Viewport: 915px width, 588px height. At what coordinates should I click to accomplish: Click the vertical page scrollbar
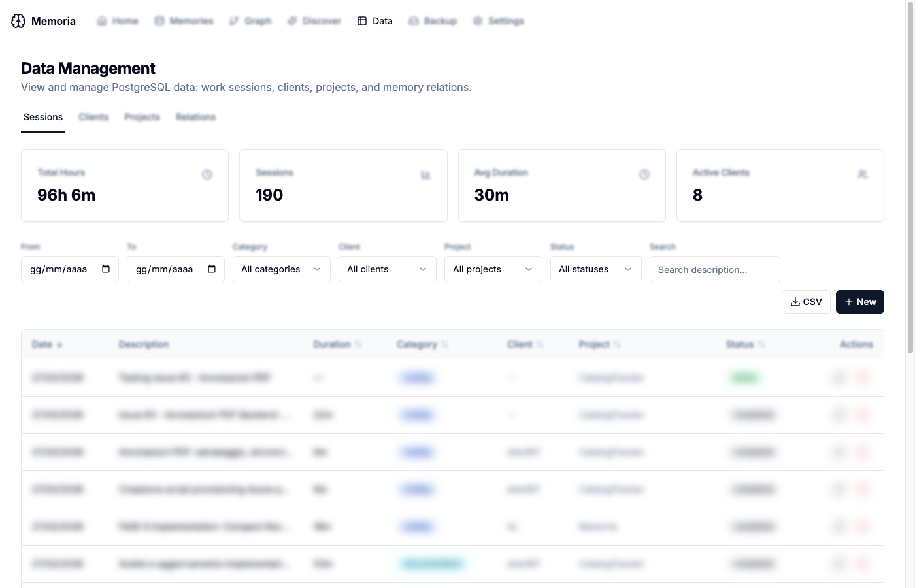(910, 196)
